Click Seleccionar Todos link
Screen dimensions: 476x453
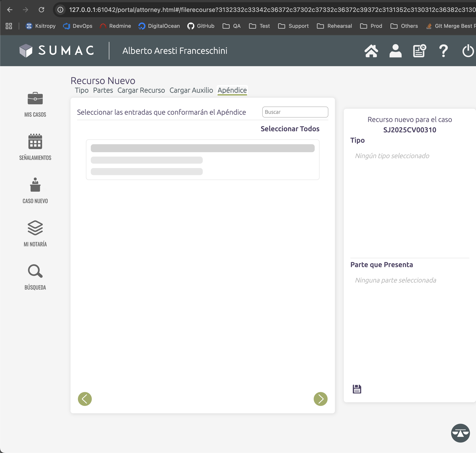pyautogui.click(x=290, y=129)
